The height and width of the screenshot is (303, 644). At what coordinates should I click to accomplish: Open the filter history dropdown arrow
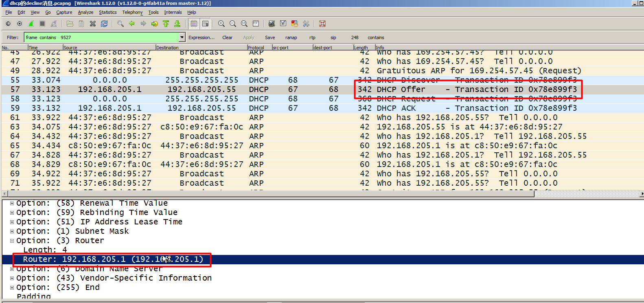[x=182, y=37]
